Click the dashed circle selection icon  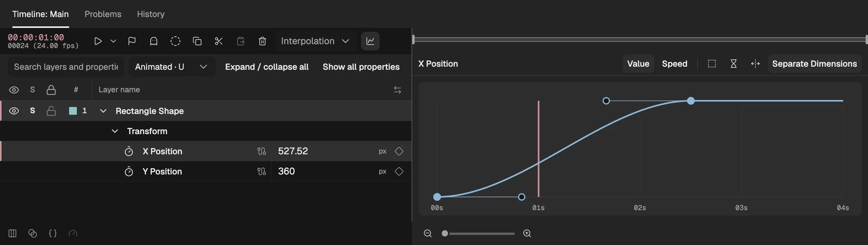(x=175, y=41)
